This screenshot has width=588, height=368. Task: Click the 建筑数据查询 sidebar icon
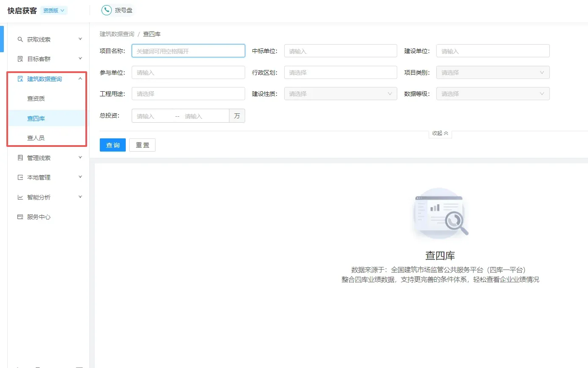click(20, 79)
